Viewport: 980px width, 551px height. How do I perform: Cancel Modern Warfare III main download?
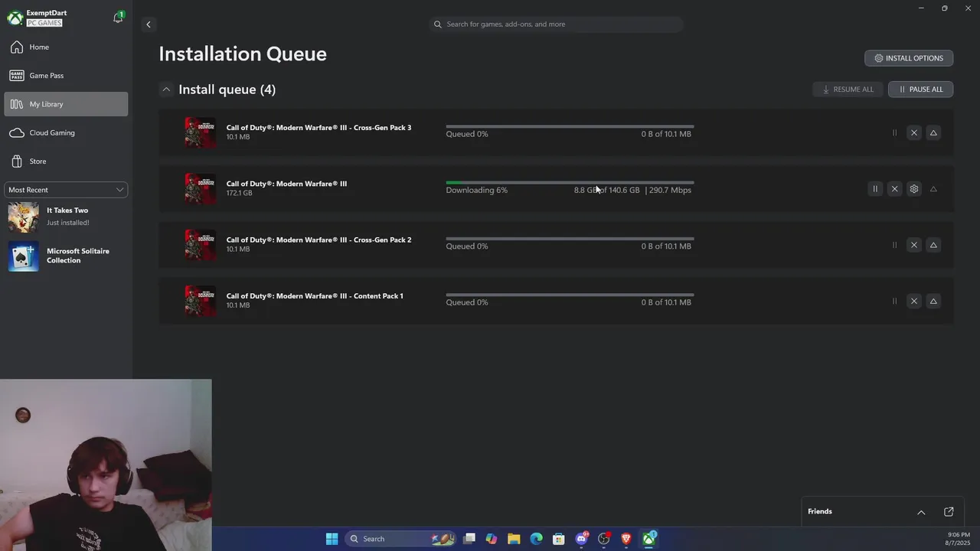point(894,189)
